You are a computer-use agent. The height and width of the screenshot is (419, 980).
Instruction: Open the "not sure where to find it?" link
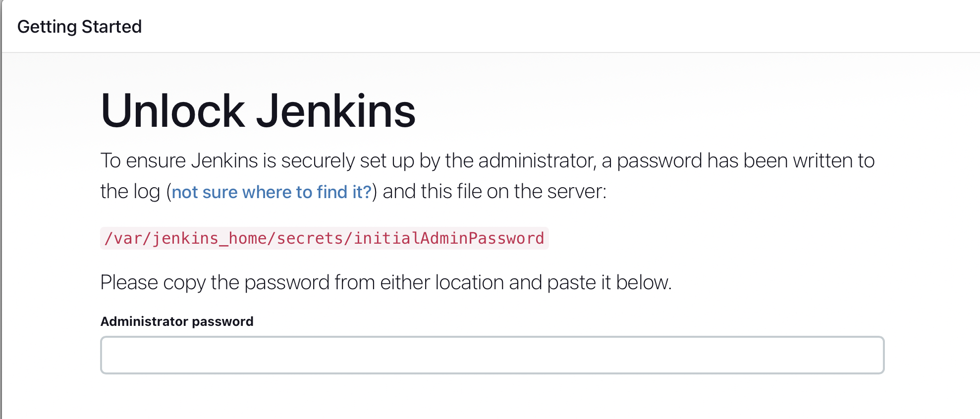(x=272, y=192)
